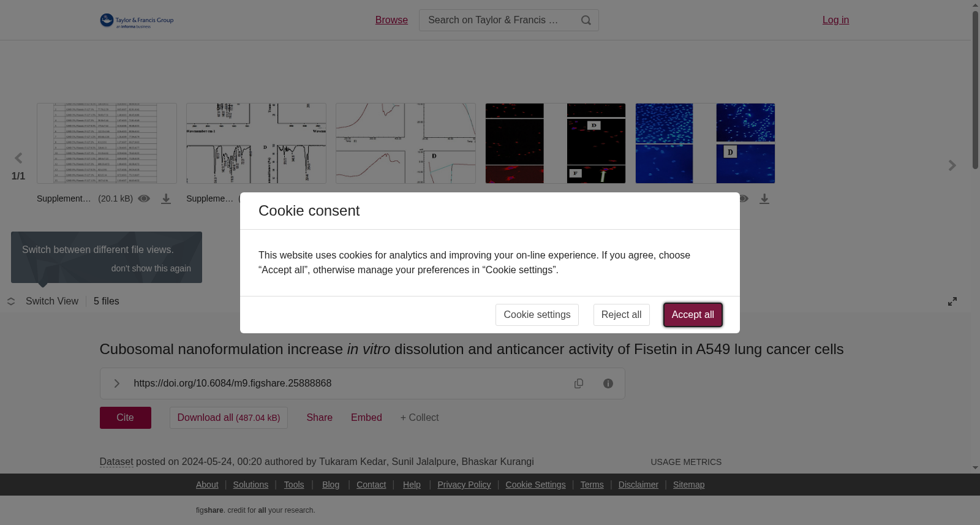Preview the last file via eye icon
The width and height of the screenshot is (980, 525).
743,198
